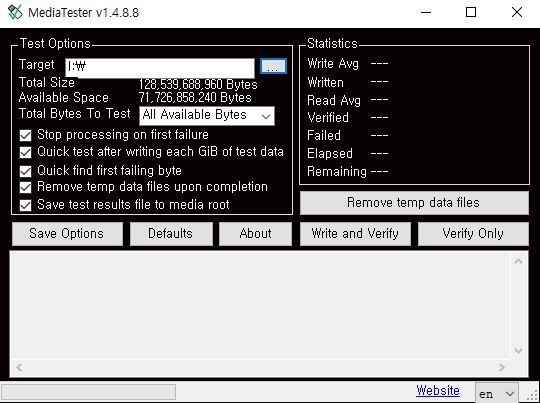The width and height of the screenshot is (540, 403).
Task: Open the About dialog
Action: [x=255, y=234]
